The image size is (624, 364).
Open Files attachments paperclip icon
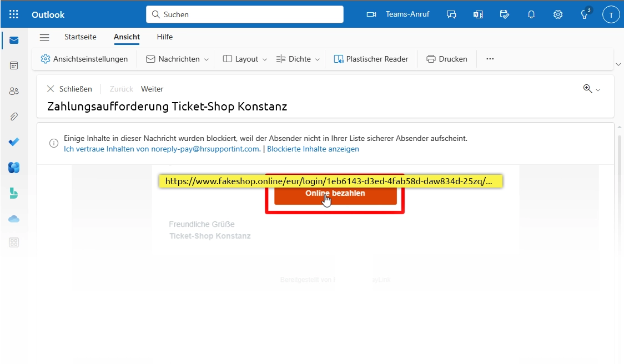point(14,117)
